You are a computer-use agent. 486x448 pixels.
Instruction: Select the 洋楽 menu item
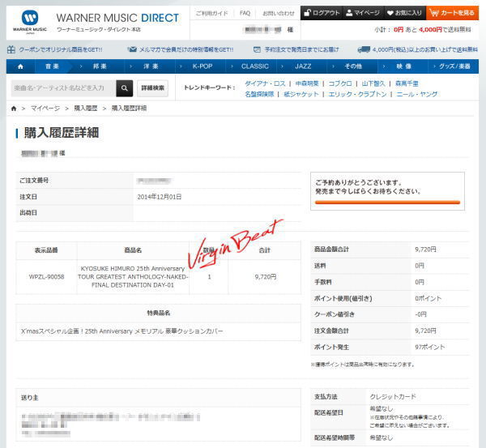(151, 66)
